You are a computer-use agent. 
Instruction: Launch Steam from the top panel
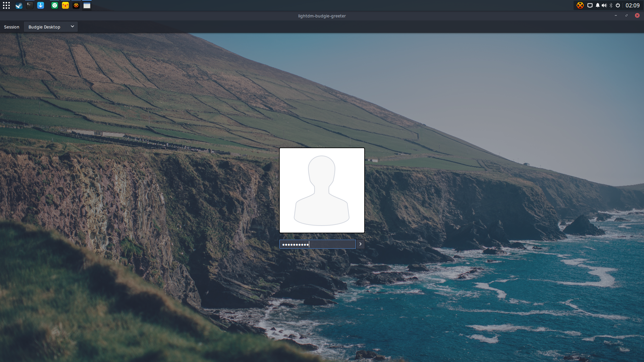pyautogui.click(x=19, y=5)
